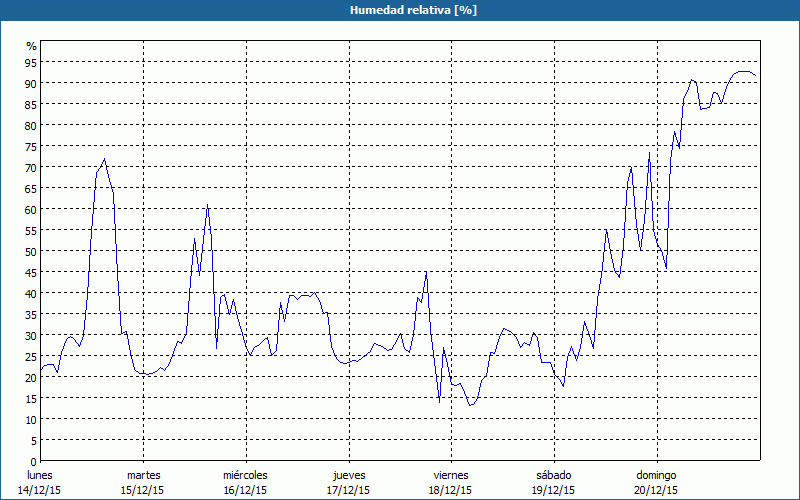Click the 17/12/15 date label

point(348,490)
